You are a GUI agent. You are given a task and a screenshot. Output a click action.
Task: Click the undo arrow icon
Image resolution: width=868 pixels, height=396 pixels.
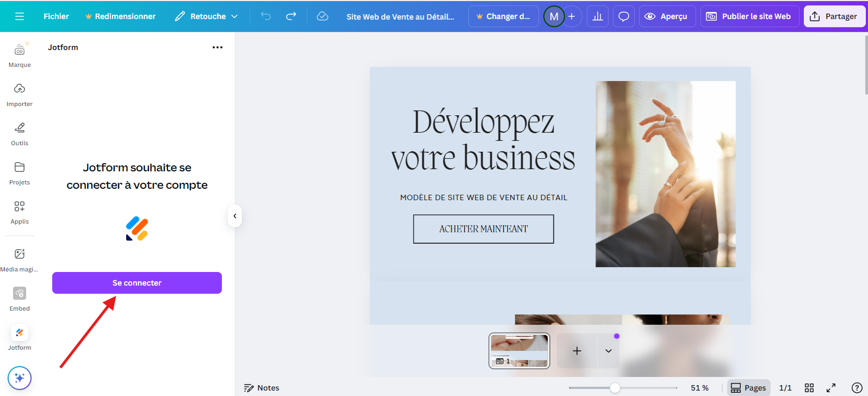[x=265, y=16]
